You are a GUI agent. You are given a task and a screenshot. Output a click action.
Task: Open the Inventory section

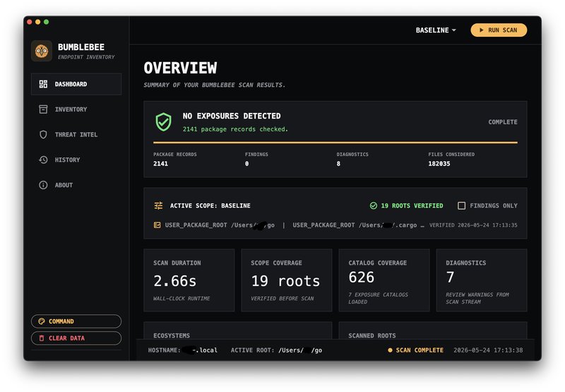tap(76, 109)
